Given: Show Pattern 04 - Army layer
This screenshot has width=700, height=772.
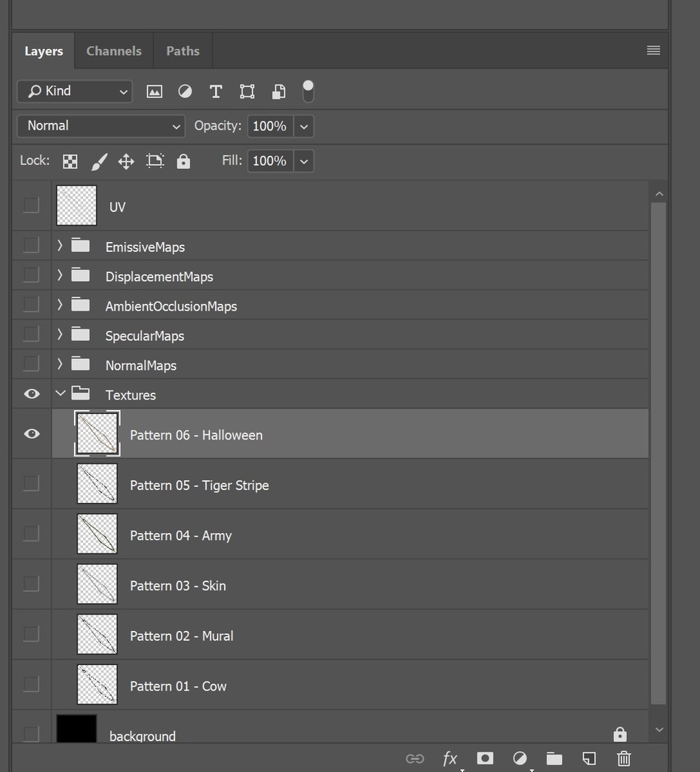Looking at the screenshot, I should point(31,533).
